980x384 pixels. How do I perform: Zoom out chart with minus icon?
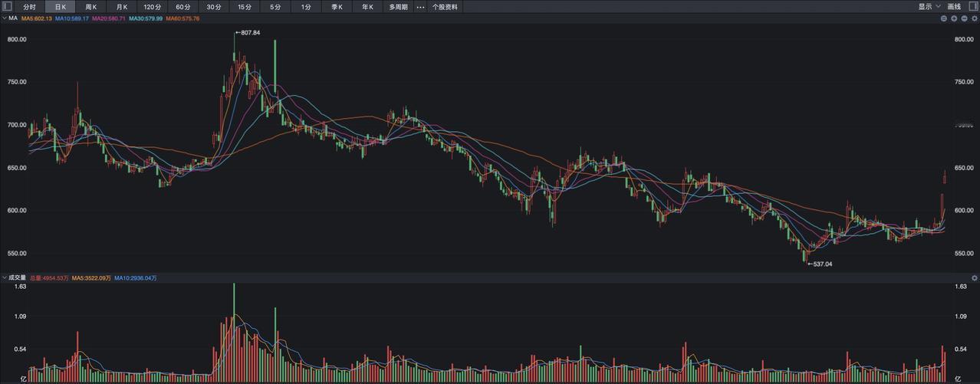pyautogui.click(x=964, y=18)
